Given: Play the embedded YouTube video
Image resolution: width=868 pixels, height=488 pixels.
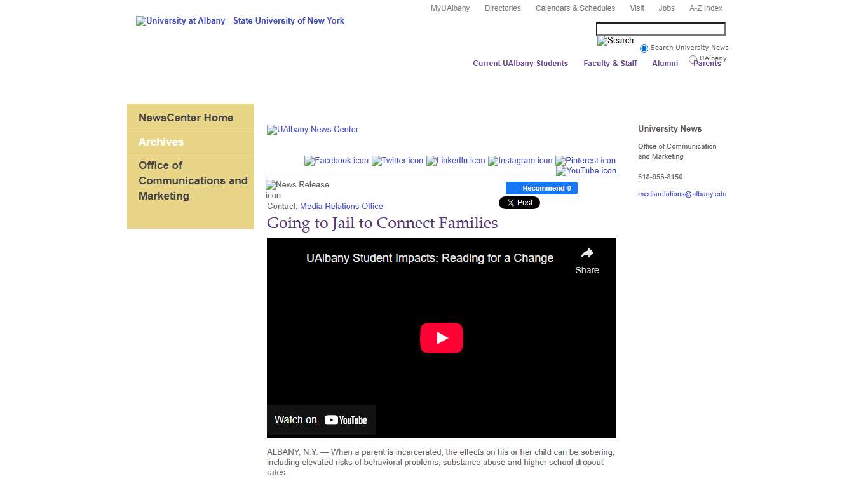Looking at the screenshot, I should 442,337.
